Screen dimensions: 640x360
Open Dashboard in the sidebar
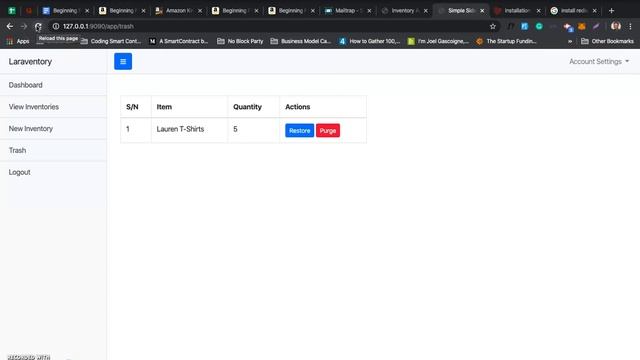pyautogui.click(x=53, y=85)
